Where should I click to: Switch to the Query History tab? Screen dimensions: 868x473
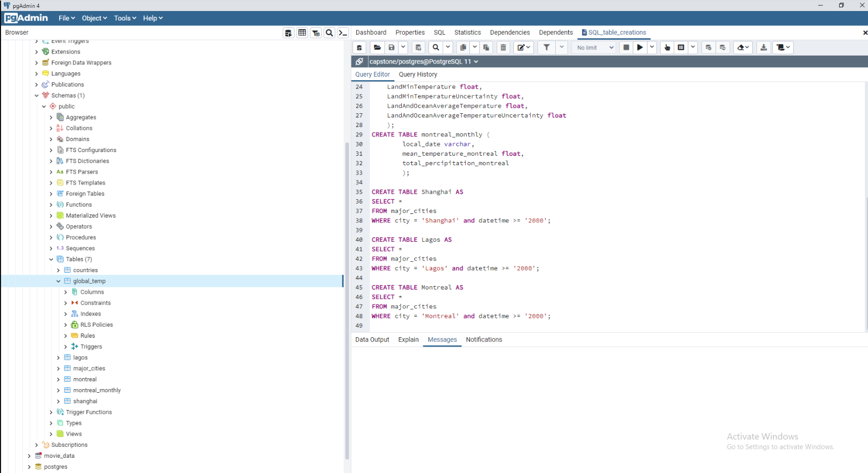pyautogui.click(x=418, y=74)
